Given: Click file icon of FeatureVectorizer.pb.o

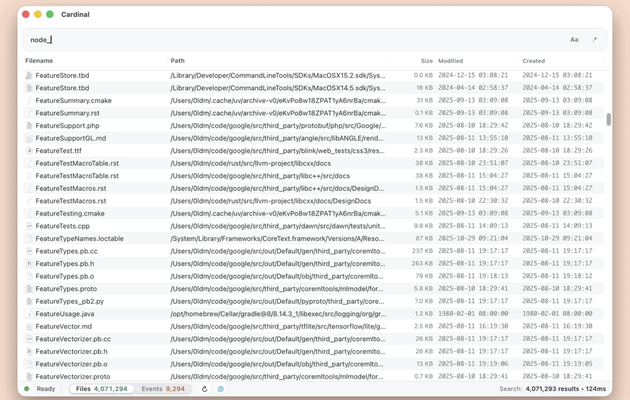Looking at the screenshot, I should point(29,364).
